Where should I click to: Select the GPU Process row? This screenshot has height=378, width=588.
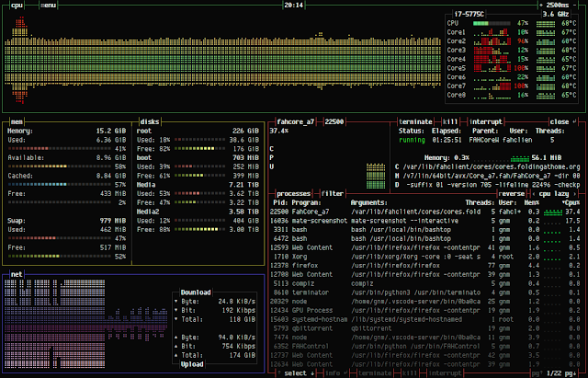click(424, 311)
